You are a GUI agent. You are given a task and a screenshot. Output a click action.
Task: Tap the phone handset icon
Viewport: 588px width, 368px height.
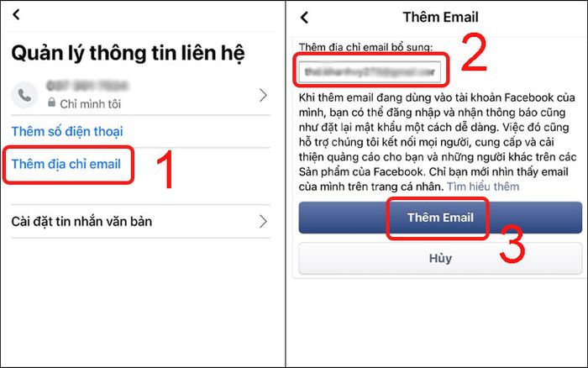[x=24, y=95]
